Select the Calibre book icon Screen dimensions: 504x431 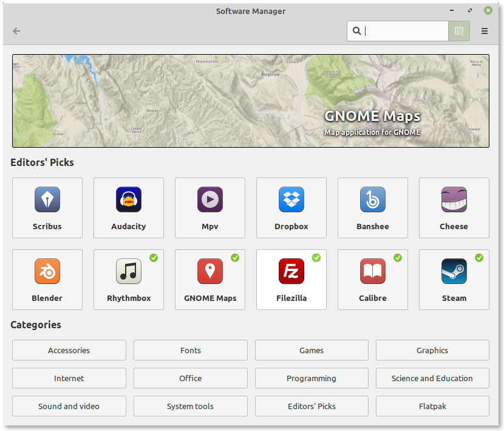pos(373,272)
